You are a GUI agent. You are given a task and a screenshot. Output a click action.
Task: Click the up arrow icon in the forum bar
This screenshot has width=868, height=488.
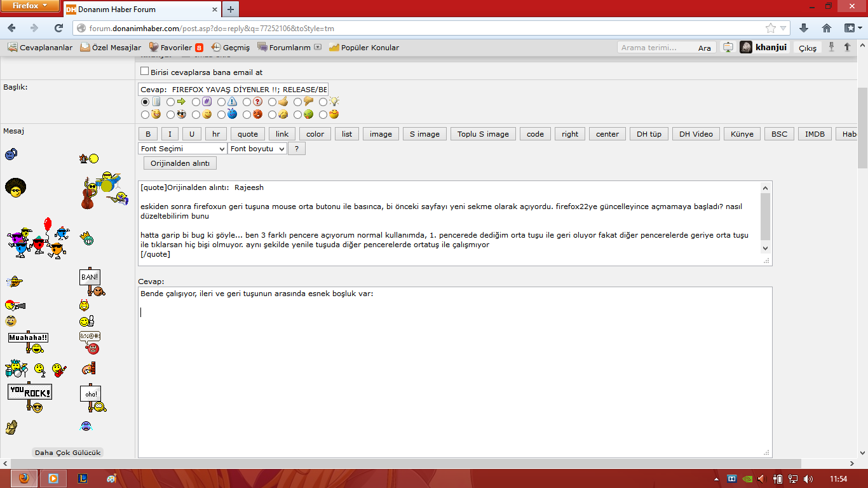tap(847, 47)
